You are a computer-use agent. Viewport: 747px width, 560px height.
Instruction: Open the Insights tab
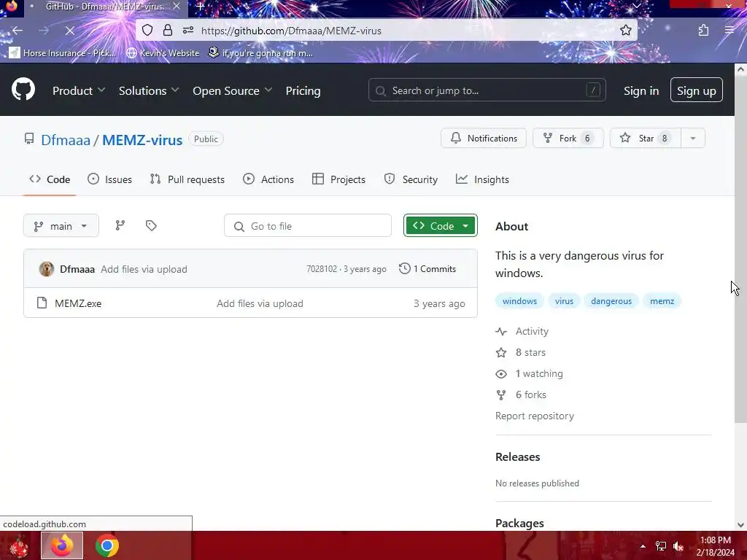click(482, 179)
